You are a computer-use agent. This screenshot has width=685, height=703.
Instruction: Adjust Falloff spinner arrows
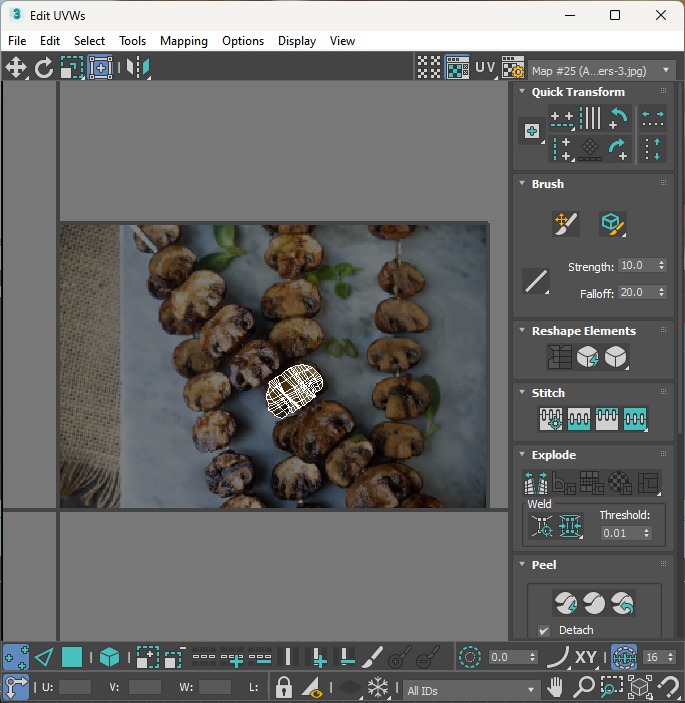coord(662,292)
